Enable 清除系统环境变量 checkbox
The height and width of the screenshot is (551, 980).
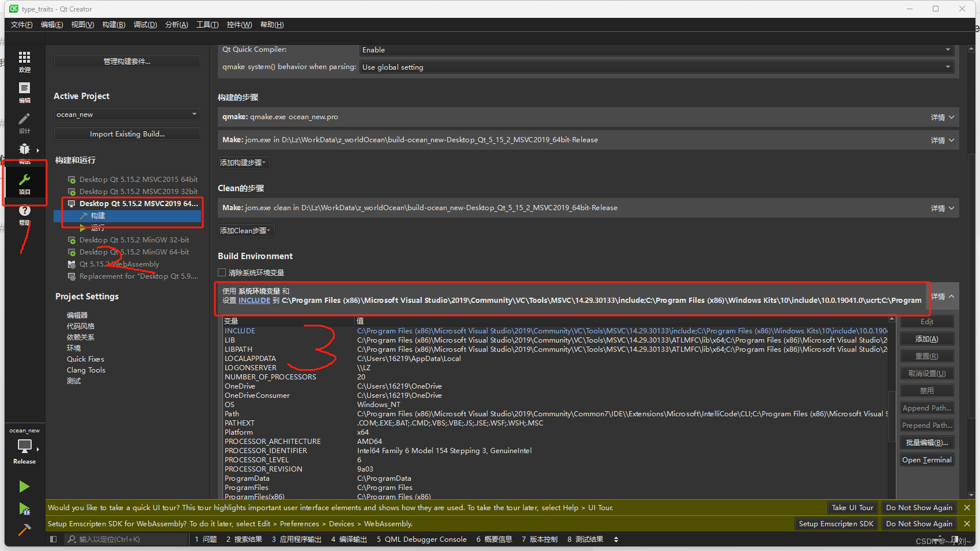point(222,272)
